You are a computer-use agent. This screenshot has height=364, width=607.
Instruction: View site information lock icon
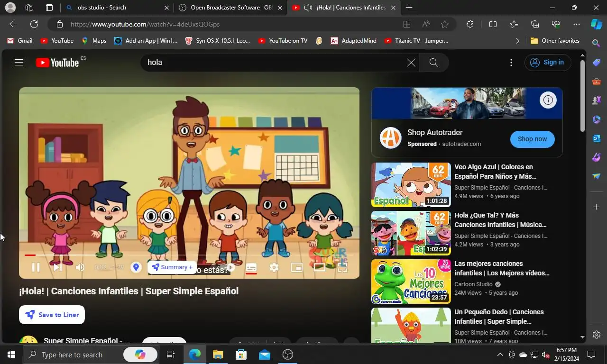pyautogui.click(x=59, y=24)
